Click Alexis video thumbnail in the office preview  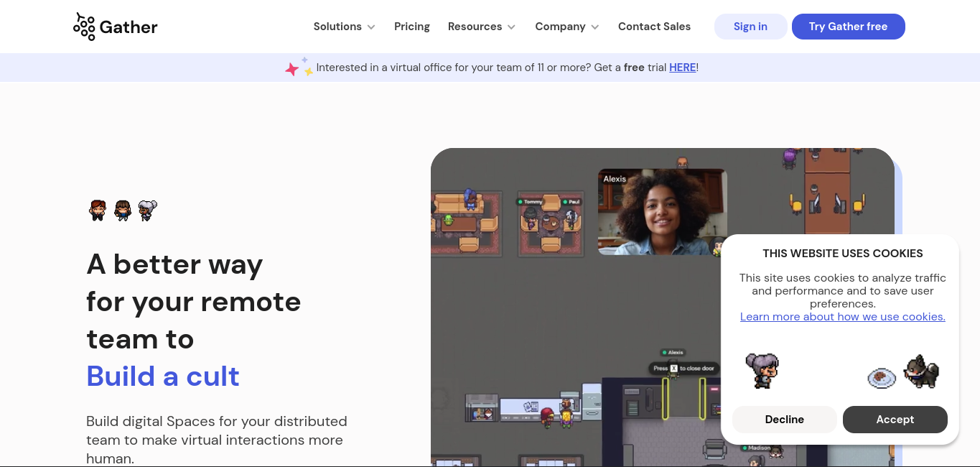(662, 212)
